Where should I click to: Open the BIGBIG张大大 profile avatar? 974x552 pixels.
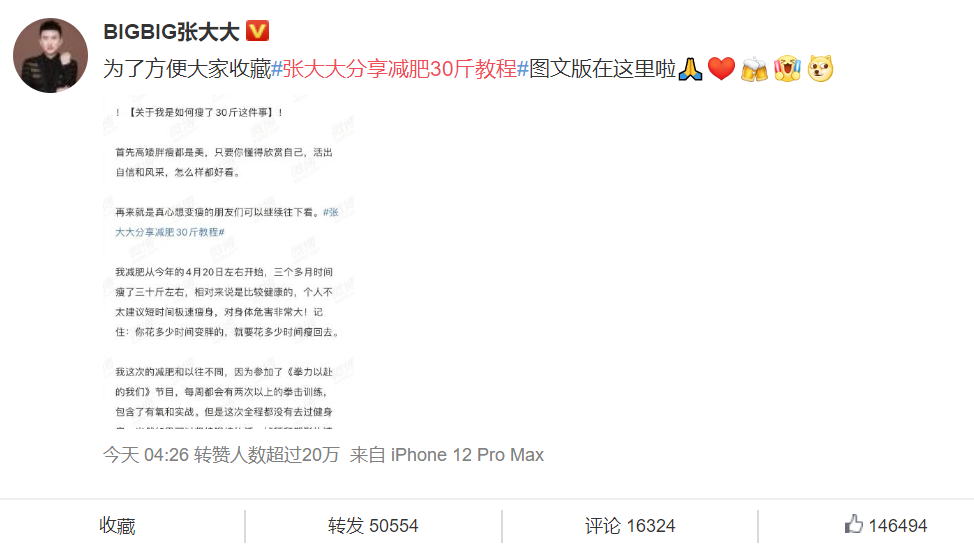(50, 55)
